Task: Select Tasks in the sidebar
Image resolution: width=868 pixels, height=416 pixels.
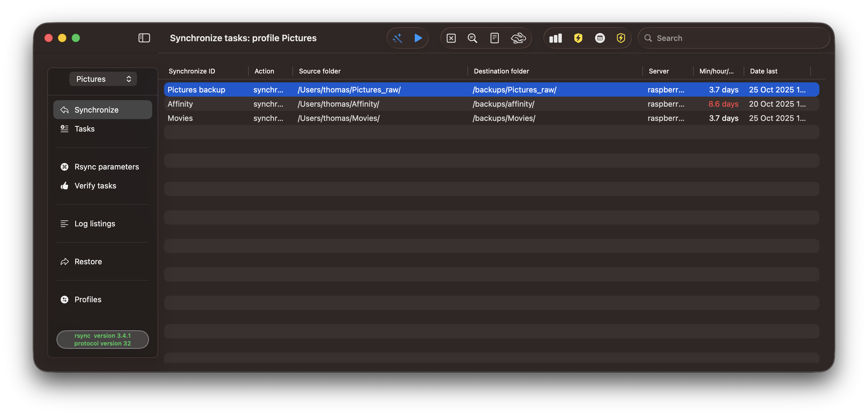Action: point(84,129)
